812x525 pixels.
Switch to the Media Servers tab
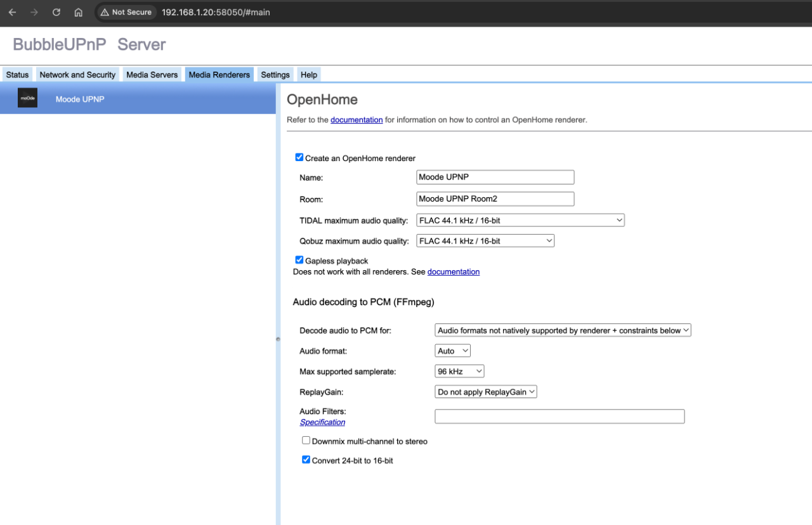point(152,75)
